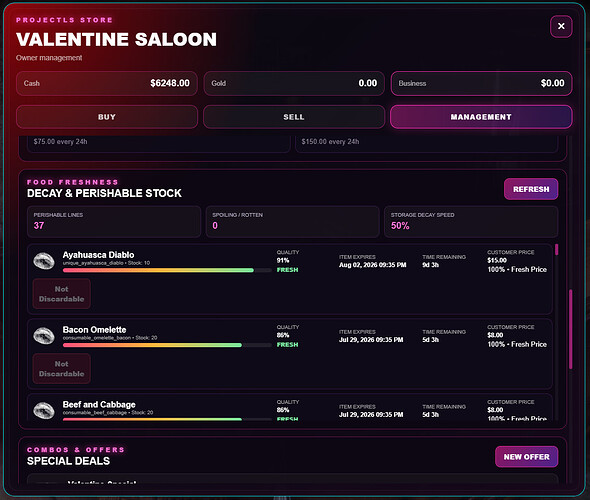Viewport: 590px width, 500px height.
Task: Click the Perishable Lines stat card
Action: click(114, 222)
